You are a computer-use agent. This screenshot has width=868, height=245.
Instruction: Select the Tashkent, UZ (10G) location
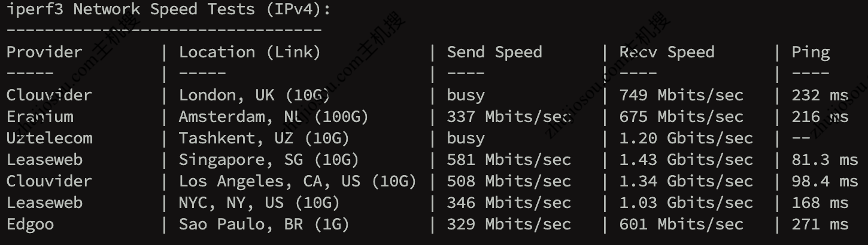point(264,139)
